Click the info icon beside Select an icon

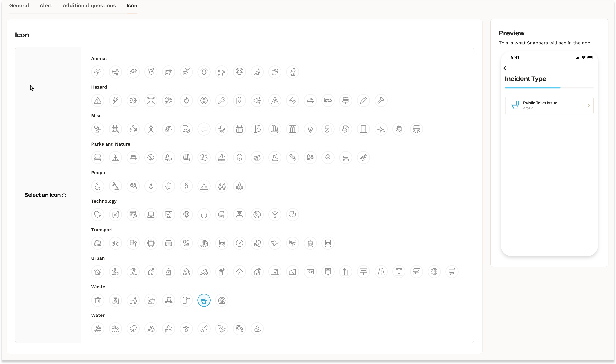click(64, 195)
